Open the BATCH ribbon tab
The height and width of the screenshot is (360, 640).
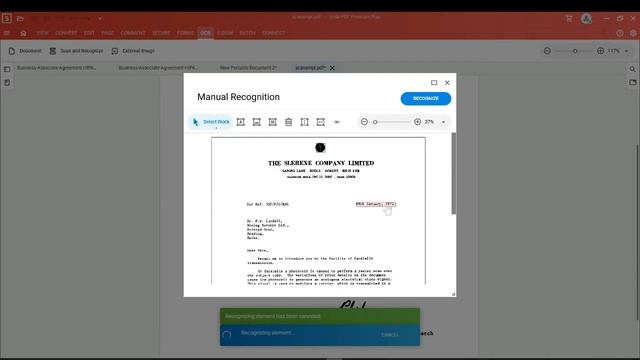247,33
